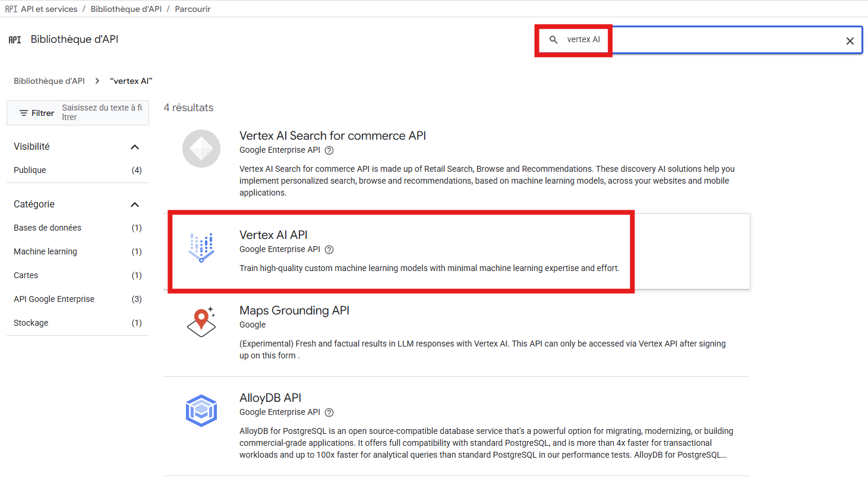Click the Vertex AI API logo icon

point(201,248)
